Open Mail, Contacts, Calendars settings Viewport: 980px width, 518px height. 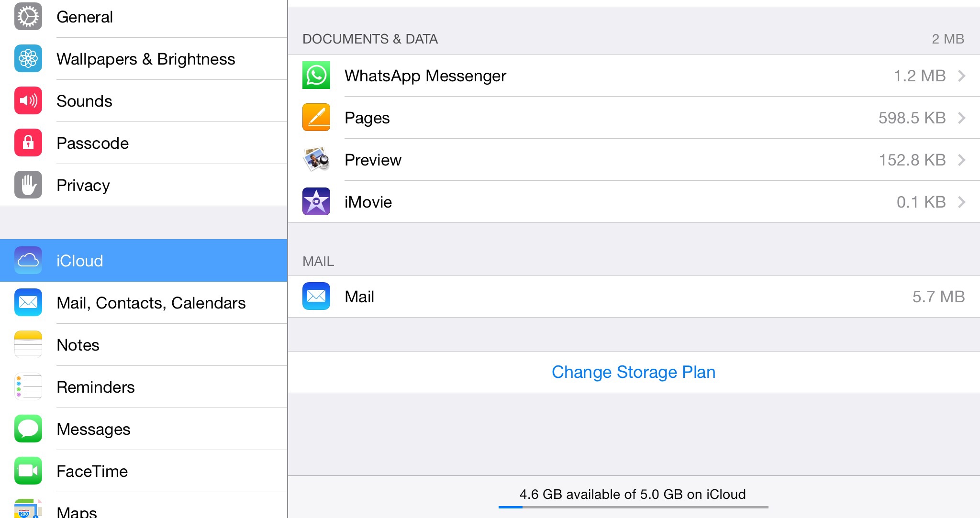(x=144, y=303)
